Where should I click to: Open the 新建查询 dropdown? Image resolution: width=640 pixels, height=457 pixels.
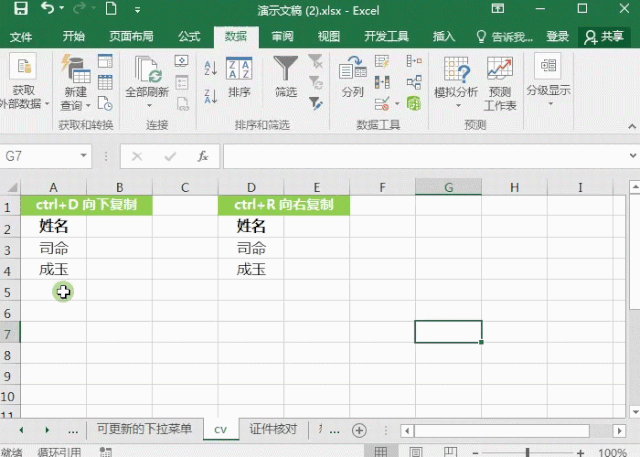coord(76,83)
